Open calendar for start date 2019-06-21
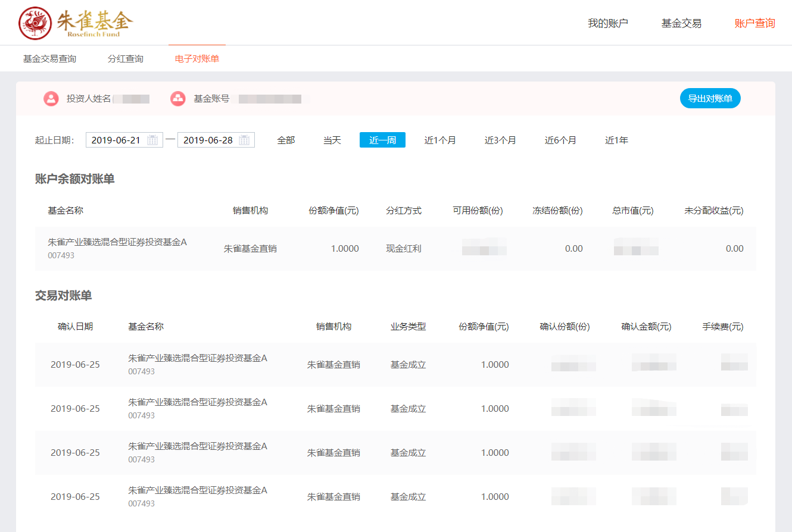 pos(153,140)
